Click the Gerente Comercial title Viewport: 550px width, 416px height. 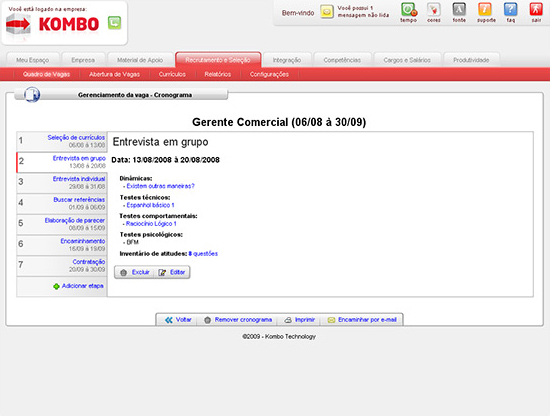click(279, 122)
